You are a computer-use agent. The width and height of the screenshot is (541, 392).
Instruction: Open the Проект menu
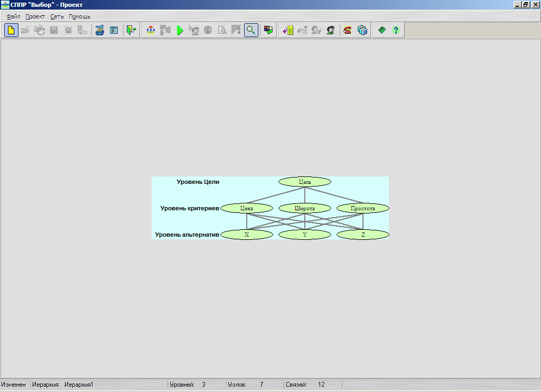[35, 16]
